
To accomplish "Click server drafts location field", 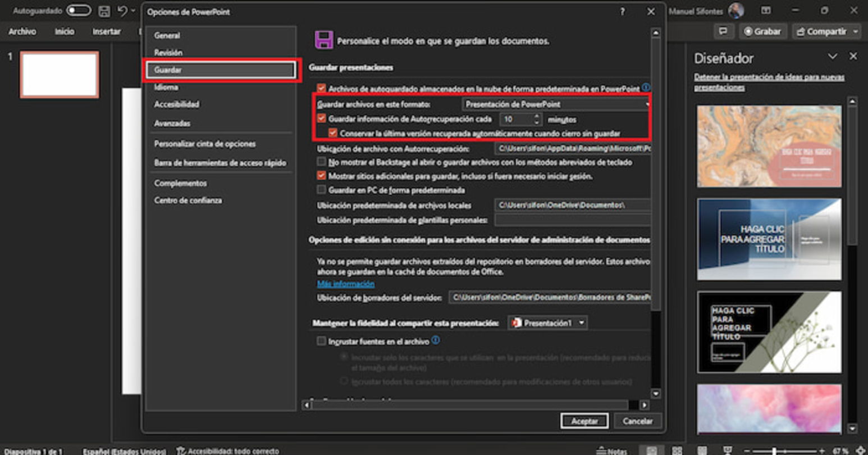I will click(550, 297).
